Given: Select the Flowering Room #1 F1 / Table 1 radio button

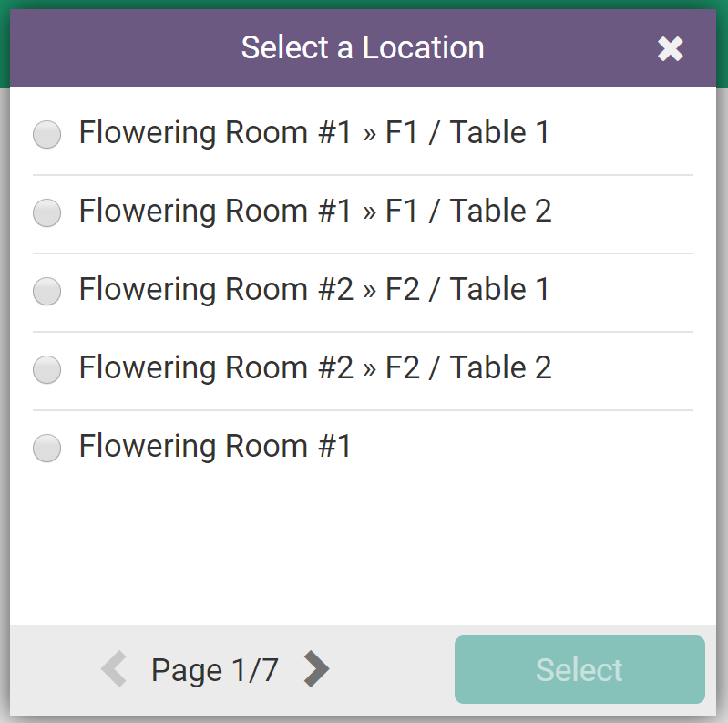Looking at the screenshot, I should point(46,135).
